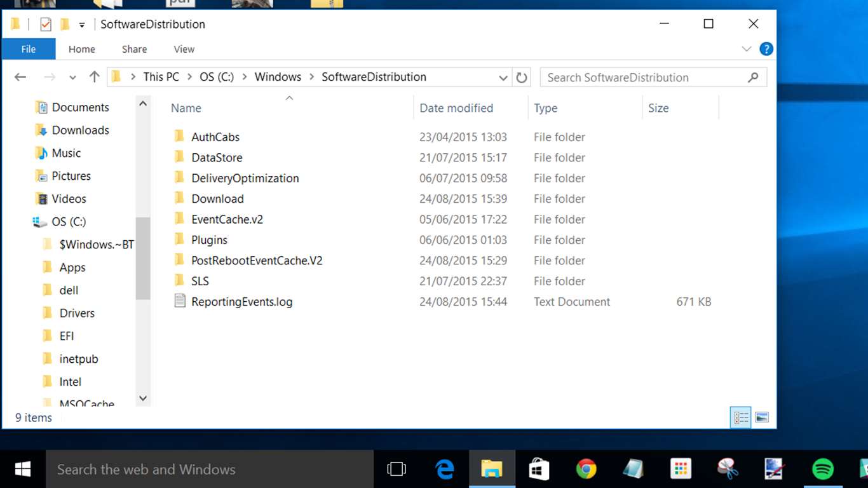
Task: Open Pictures in navigation pane
Action: coord(71,176)
